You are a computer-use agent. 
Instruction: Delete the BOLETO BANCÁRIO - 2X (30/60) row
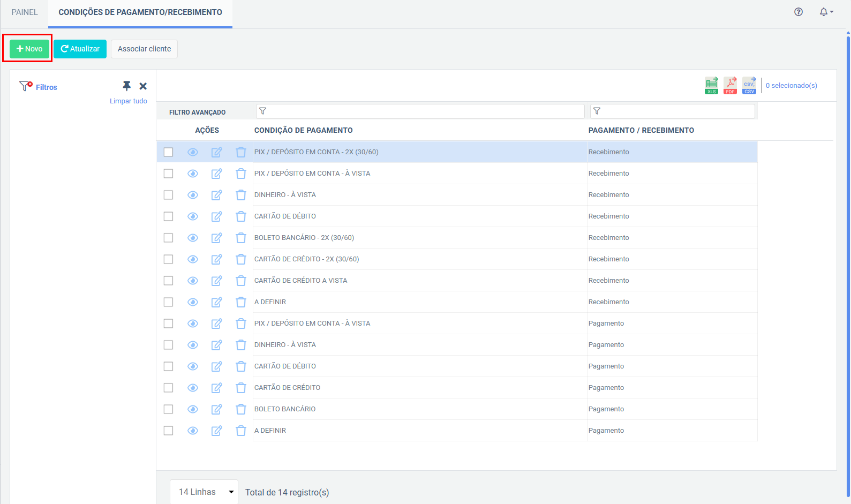[x=241, y=238]
